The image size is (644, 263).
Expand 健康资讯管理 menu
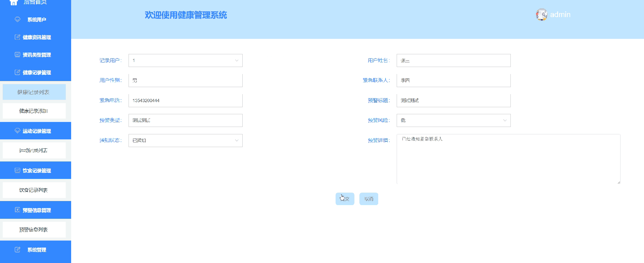coord(36,37)
